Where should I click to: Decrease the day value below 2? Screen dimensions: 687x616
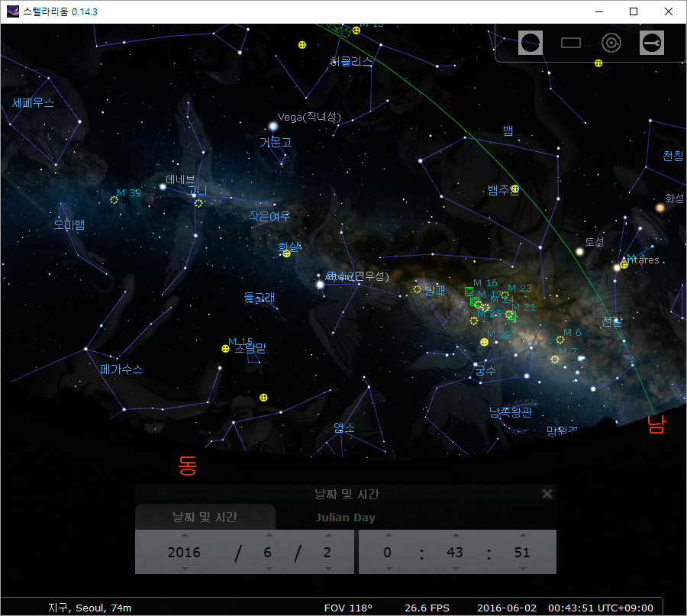328,569
